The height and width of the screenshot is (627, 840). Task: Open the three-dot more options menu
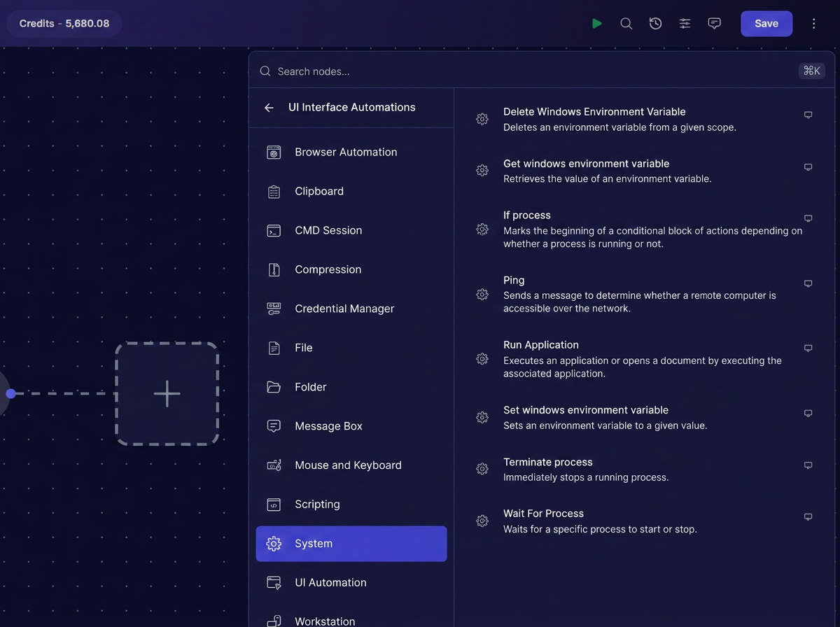tap(813, 24)
